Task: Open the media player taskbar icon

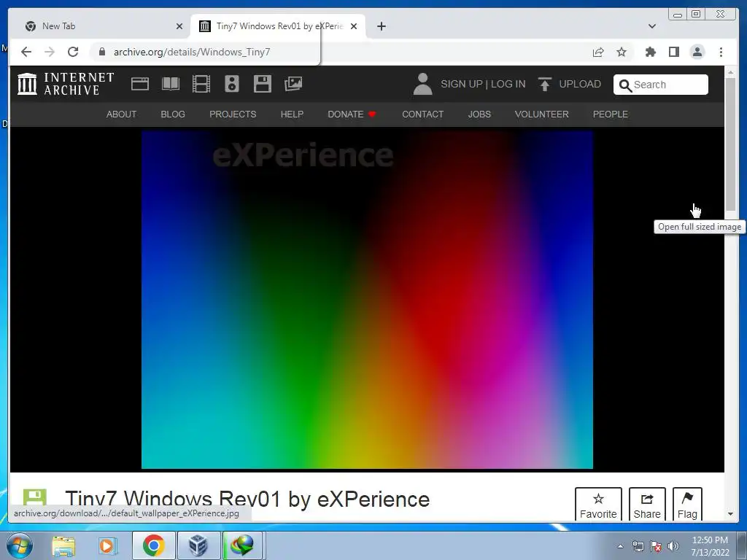Action: tap(108, 545)
